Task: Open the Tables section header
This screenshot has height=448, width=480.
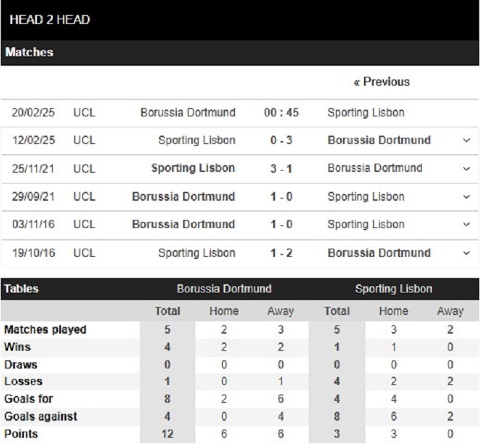Action: (x=21, y=288)
